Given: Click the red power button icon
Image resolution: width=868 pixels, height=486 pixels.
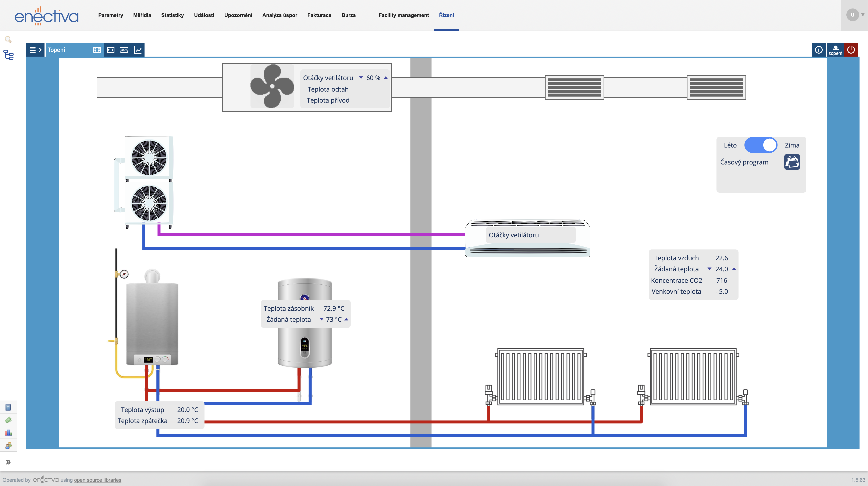Looking at the screenshot, I should tap(851, 50).
